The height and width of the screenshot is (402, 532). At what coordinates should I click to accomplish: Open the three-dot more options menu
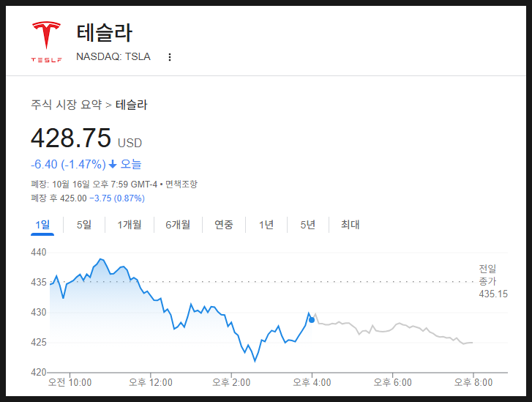(x=170, y=57)
